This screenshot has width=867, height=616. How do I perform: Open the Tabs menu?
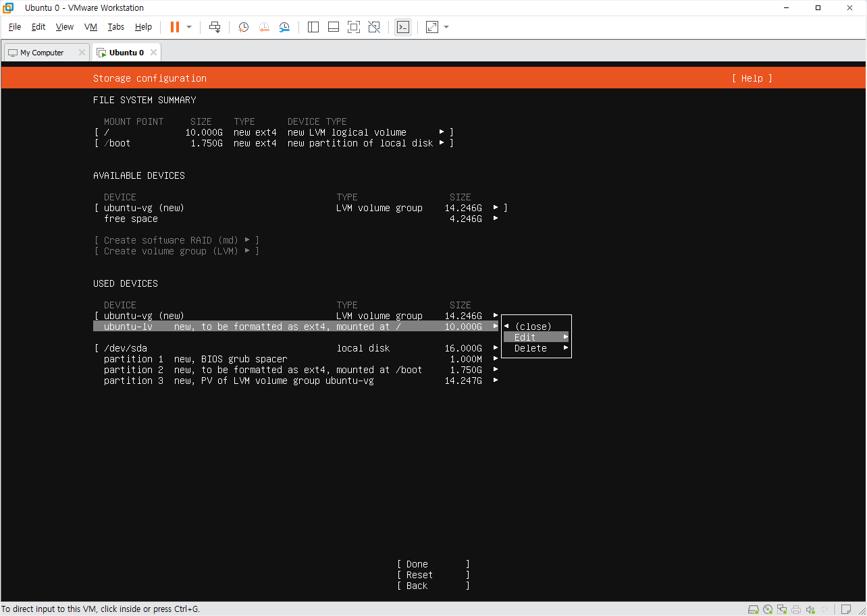coord(116,27)
